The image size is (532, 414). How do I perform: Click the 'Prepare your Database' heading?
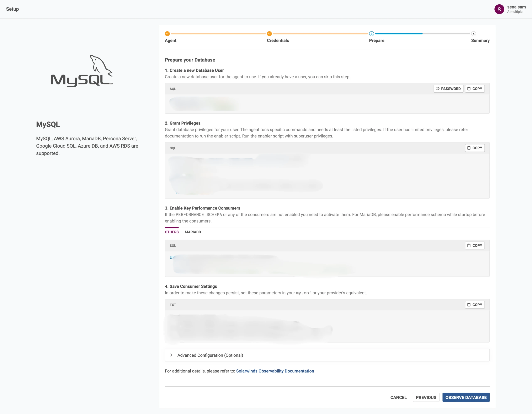coord(190,60)
